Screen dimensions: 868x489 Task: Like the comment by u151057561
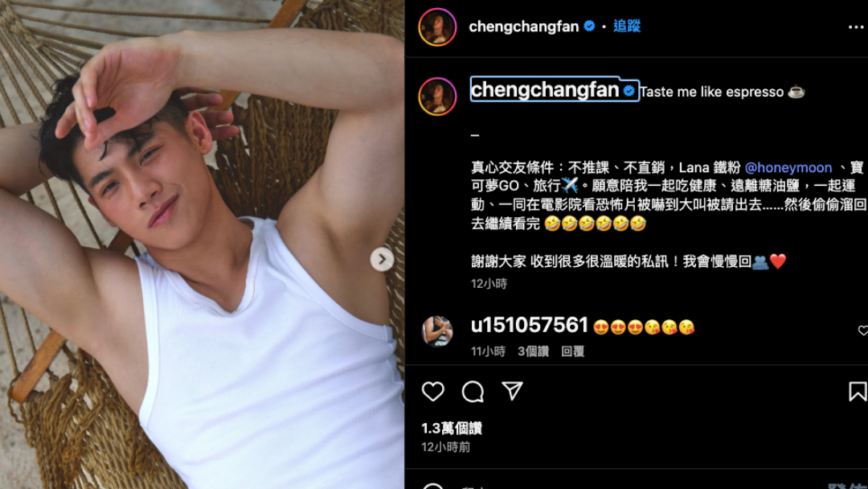pos(863,330)
